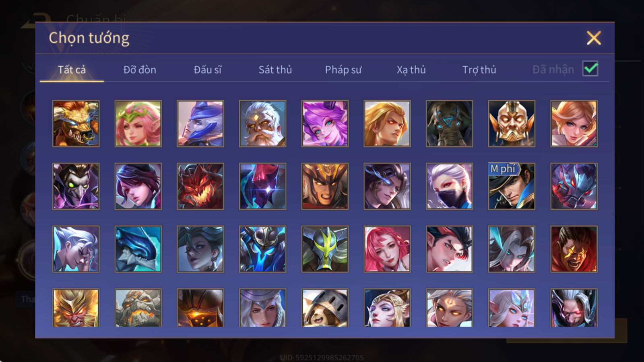Select the golden masked bearded hero
The image size is (644, 362).
pyautogui.click(x=512, y=123)
